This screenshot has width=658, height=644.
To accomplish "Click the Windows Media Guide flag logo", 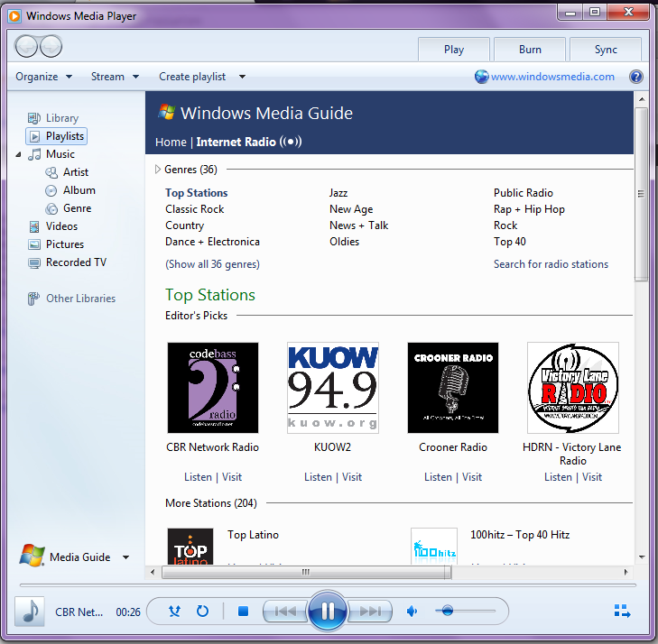I will coord(167,113).
